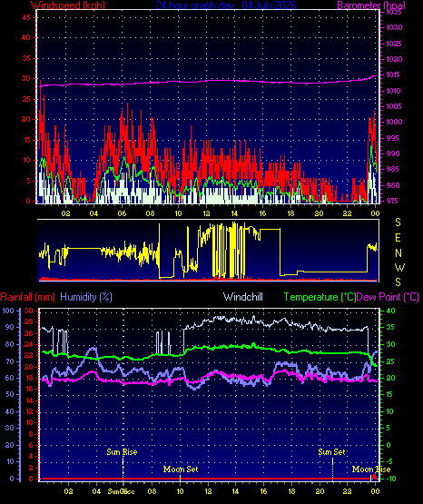Click the Sun Set marker label
This screenshot has width=423, height=504.
click(331, 452)
